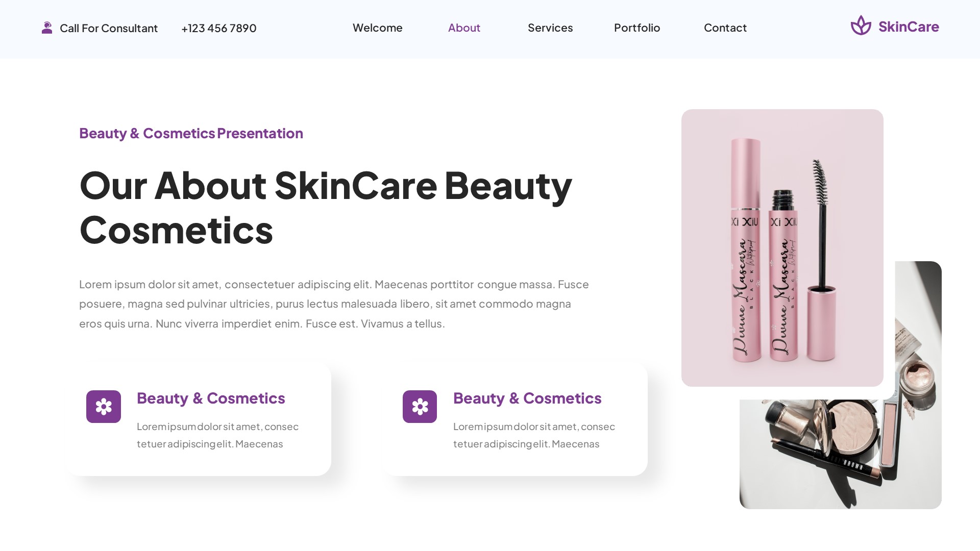Click the consultant person icon
Image resolution: width=980 pixels, height=551 pixels.
47,28
